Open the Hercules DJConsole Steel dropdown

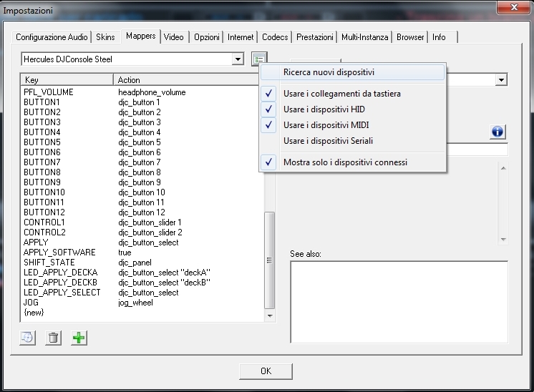click(238, 59)
